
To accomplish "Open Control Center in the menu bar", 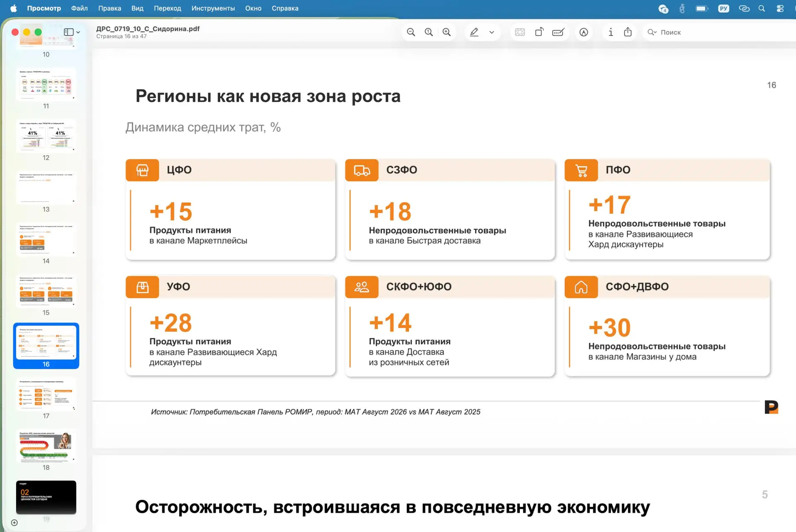I will (x=780, y=8).
